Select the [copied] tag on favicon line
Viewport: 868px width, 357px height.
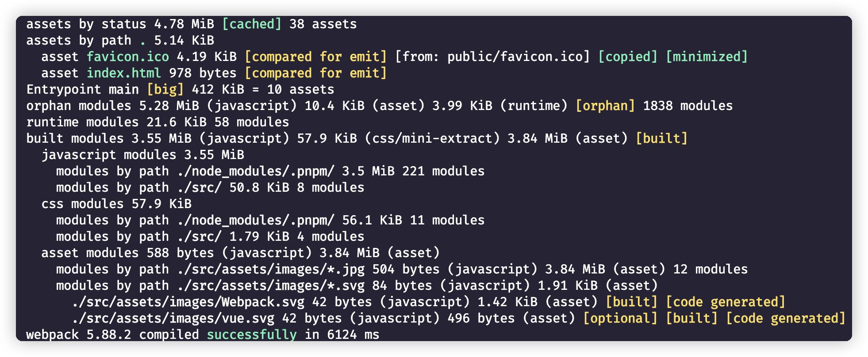tap(628, 57)
